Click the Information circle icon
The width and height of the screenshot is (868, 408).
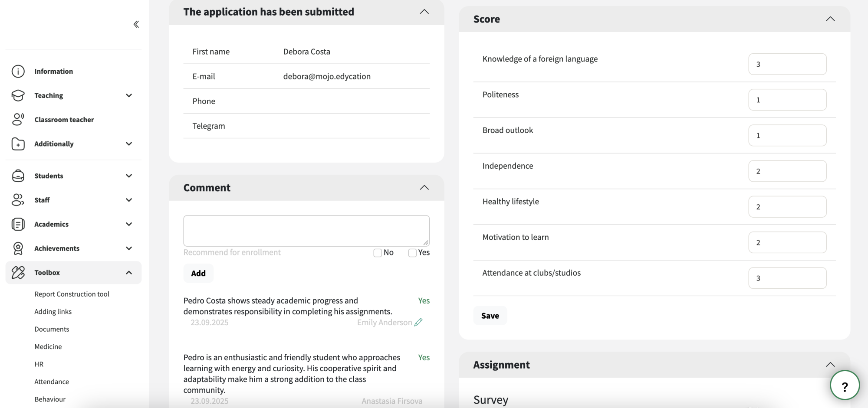coord(18,71)
